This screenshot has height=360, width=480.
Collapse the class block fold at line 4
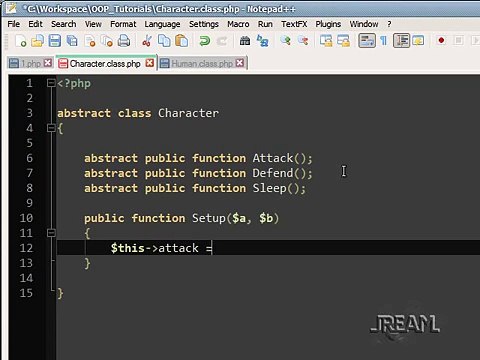tap(51, 128)
